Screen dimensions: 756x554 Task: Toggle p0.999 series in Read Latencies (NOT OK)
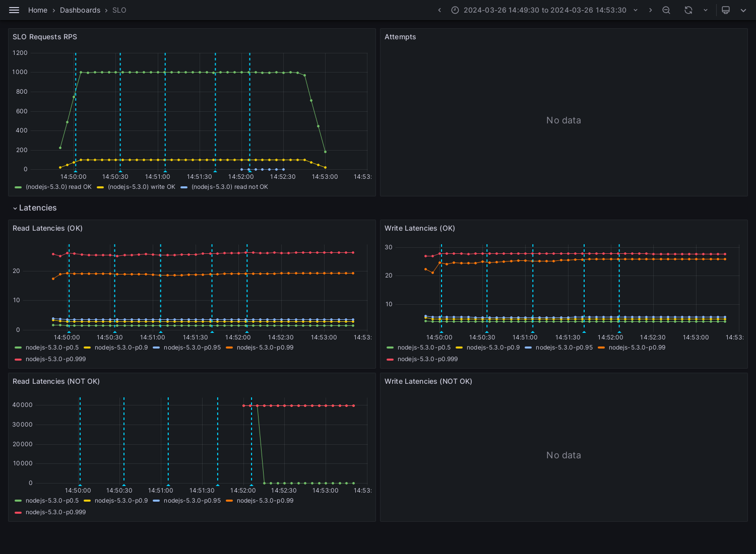coord(55,512)
